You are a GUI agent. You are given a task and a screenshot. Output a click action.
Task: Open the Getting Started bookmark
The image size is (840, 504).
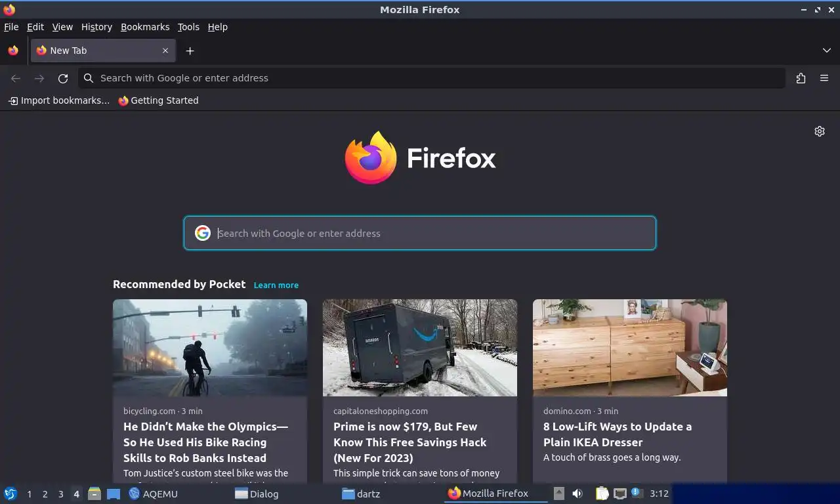158,100
